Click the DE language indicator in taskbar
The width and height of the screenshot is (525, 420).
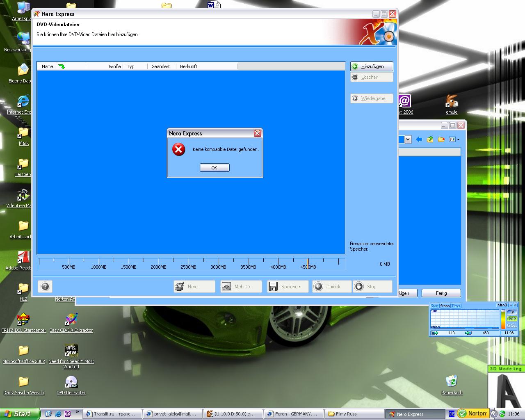point(452,414)
